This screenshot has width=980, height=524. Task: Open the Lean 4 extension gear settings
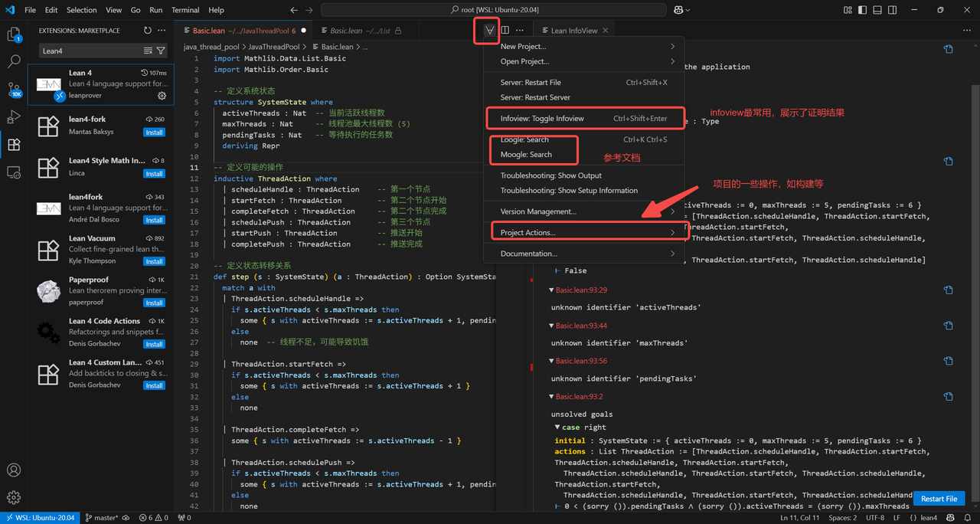pos(162,96)
